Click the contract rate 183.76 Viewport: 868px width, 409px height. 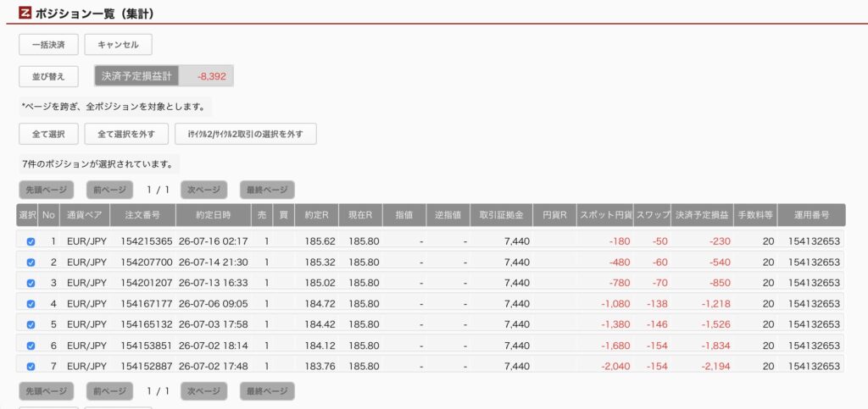point(320,367)
